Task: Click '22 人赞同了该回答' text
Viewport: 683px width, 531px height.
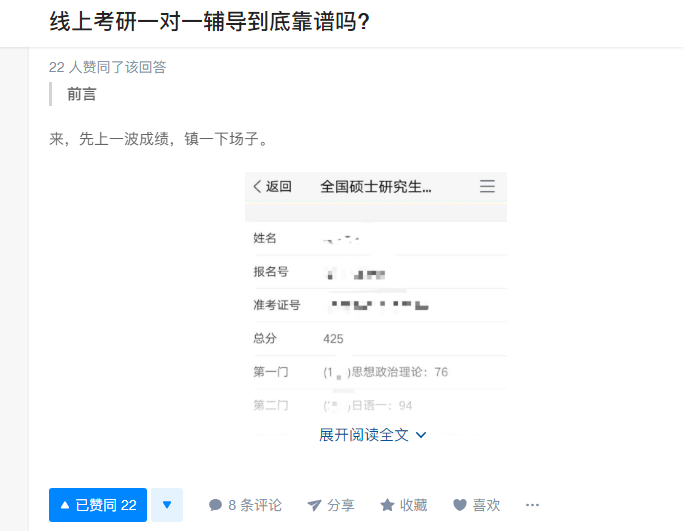Action: (x=108, y=67)
